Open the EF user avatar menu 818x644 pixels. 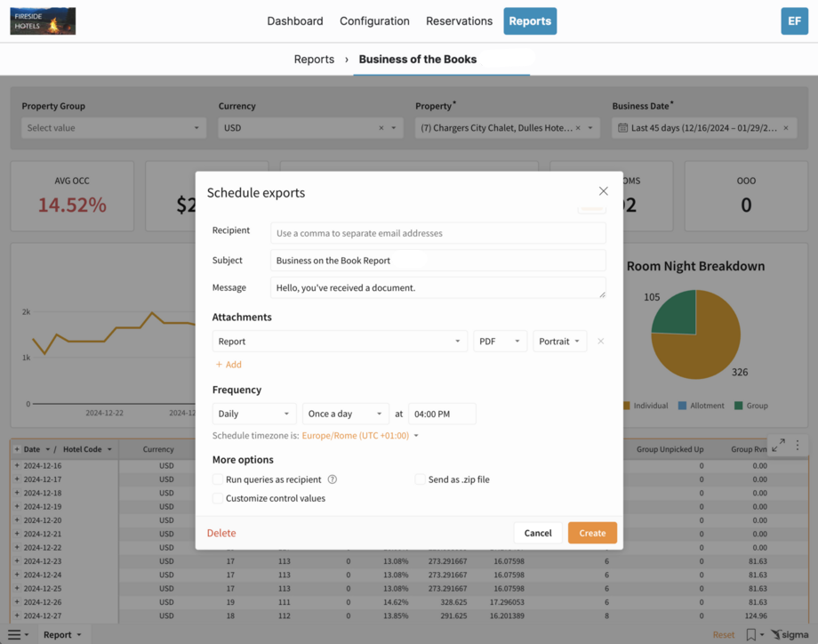pos(794,20)
